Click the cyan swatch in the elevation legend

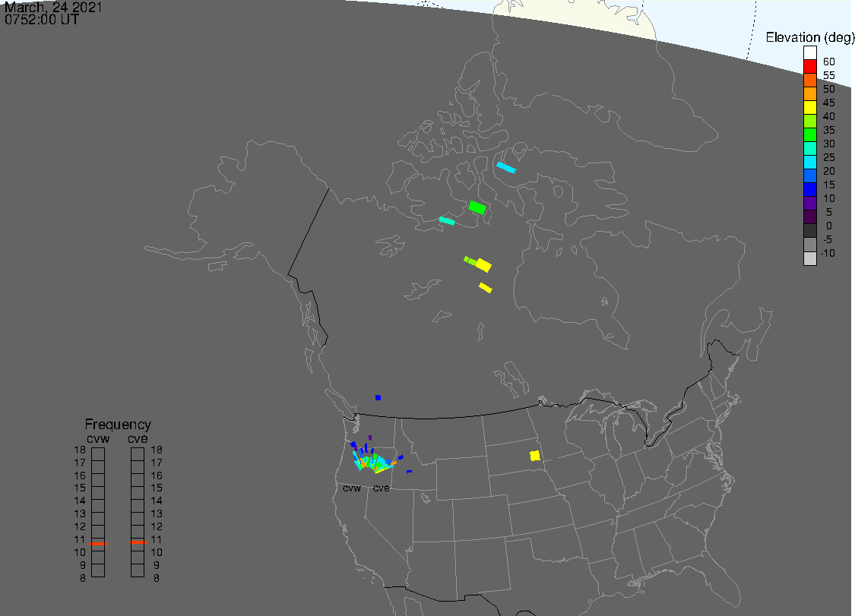(x=809, y=162)
